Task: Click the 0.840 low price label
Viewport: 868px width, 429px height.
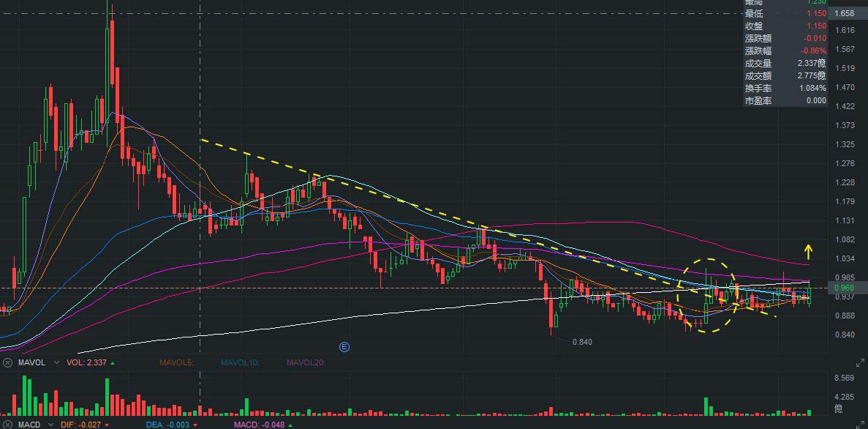Action: (x=582, y=342)
